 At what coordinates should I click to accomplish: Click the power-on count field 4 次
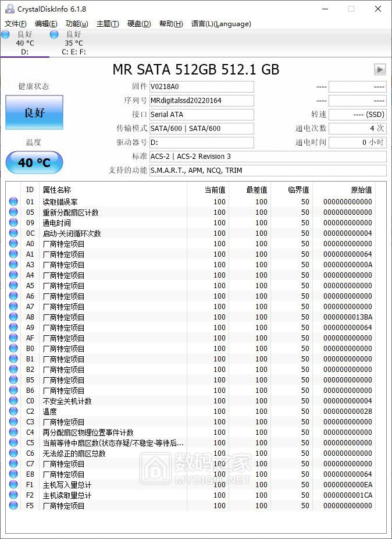click(358, 129)
